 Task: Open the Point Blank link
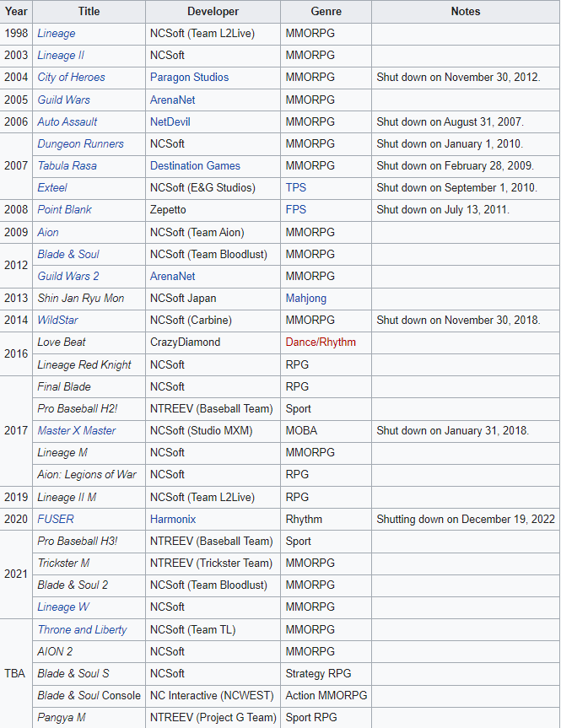[x=65, y=209]
